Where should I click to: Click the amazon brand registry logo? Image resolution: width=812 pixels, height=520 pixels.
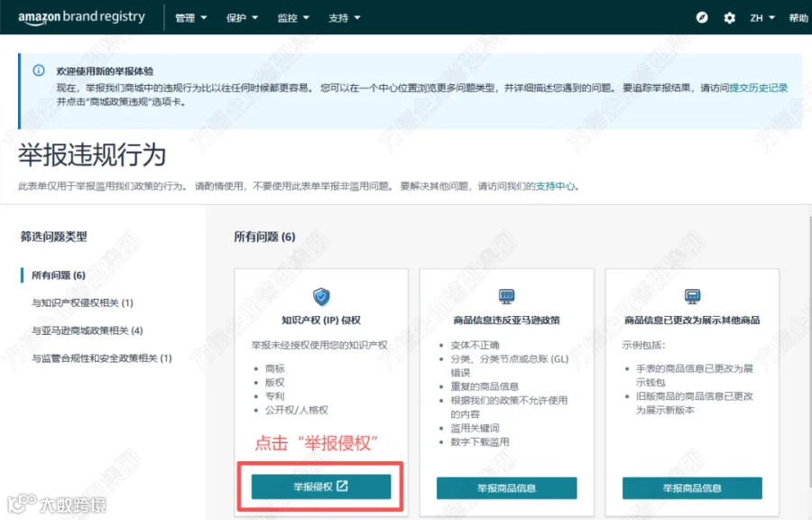pos(82,18)
